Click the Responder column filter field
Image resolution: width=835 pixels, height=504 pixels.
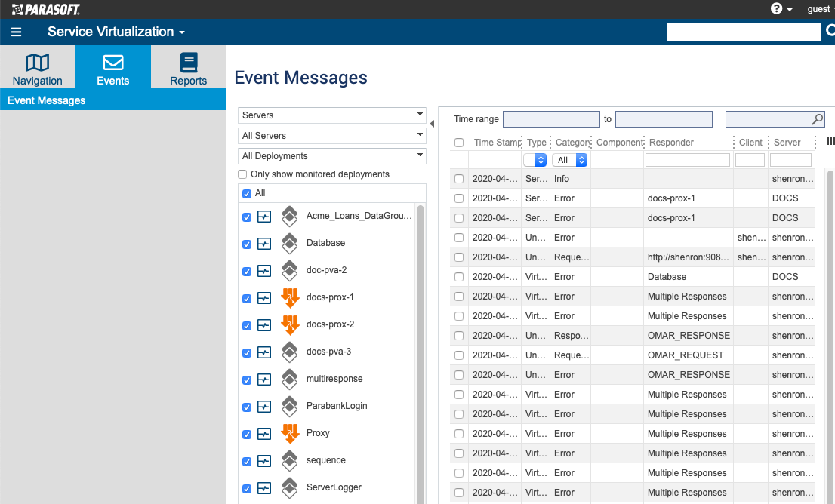click(x=688, y=160)
